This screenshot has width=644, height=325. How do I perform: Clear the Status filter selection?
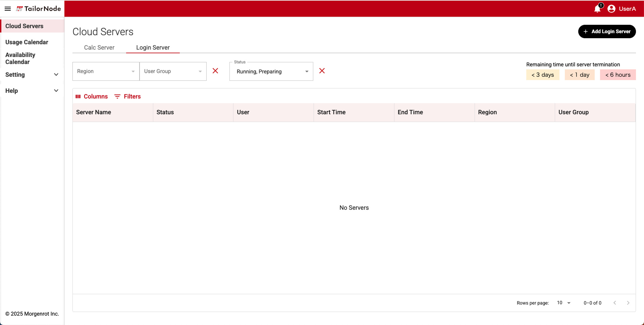tap(322, 71)
